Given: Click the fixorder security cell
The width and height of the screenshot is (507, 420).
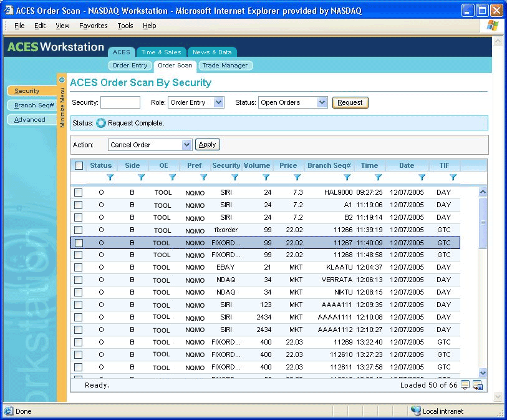Looking at the screenshot, I should [226, 230].
